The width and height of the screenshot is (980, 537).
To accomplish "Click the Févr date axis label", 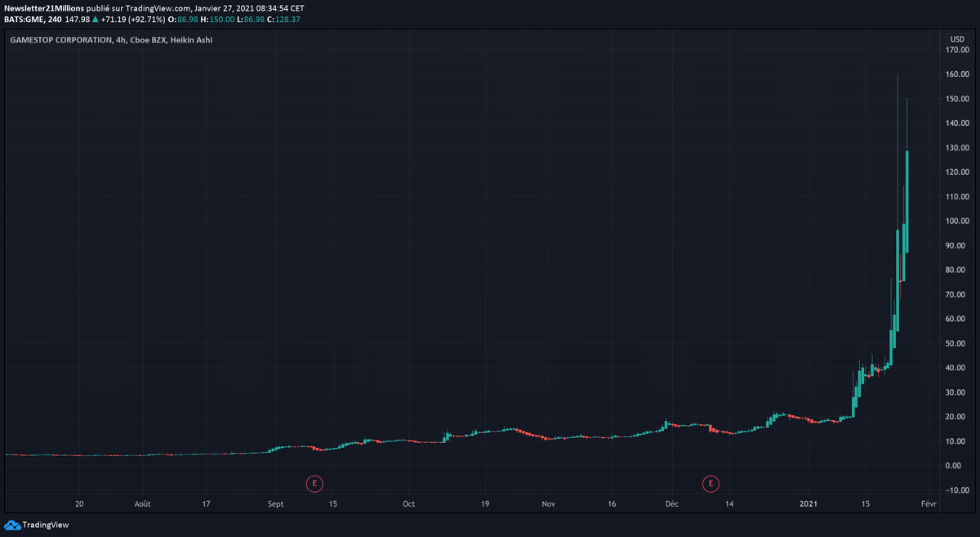I will 929,504.
